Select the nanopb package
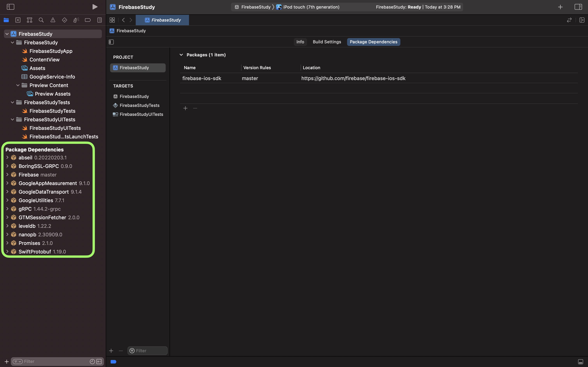588x367 pixels. (x=40, y=234)
